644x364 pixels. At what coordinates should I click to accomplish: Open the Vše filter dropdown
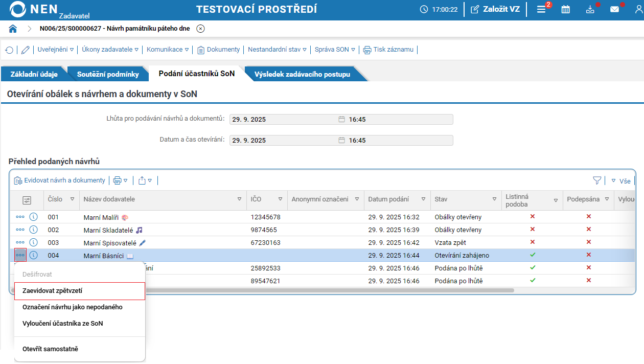(x=622, y=181)
